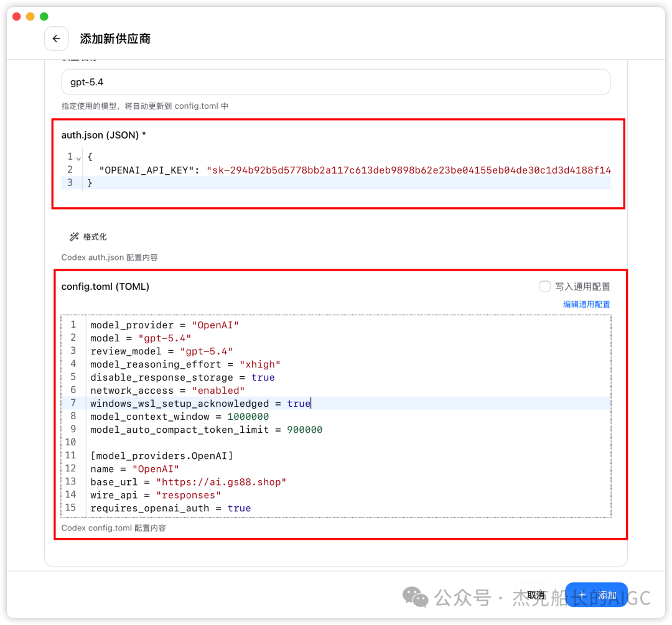Image resolution: width=672 pixels, height=625 pixels.
Task: Click the model = "gpt-5.4" line
Action: pos(141,338)
